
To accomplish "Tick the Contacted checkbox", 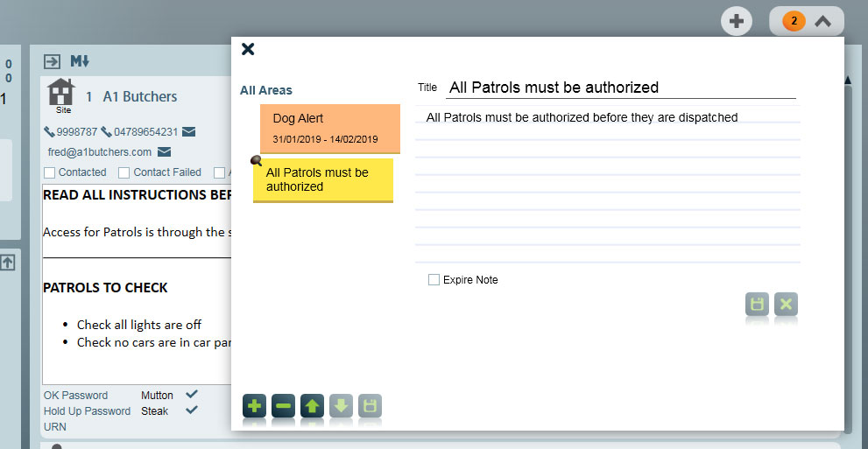I will click(49, 172).
